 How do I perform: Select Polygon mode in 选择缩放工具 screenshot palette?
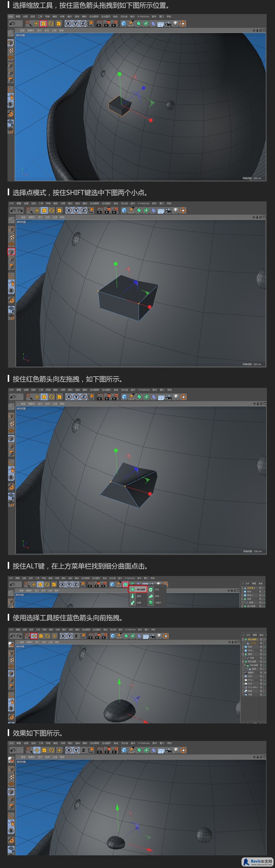pyautogui.click(x=10, y=80)
